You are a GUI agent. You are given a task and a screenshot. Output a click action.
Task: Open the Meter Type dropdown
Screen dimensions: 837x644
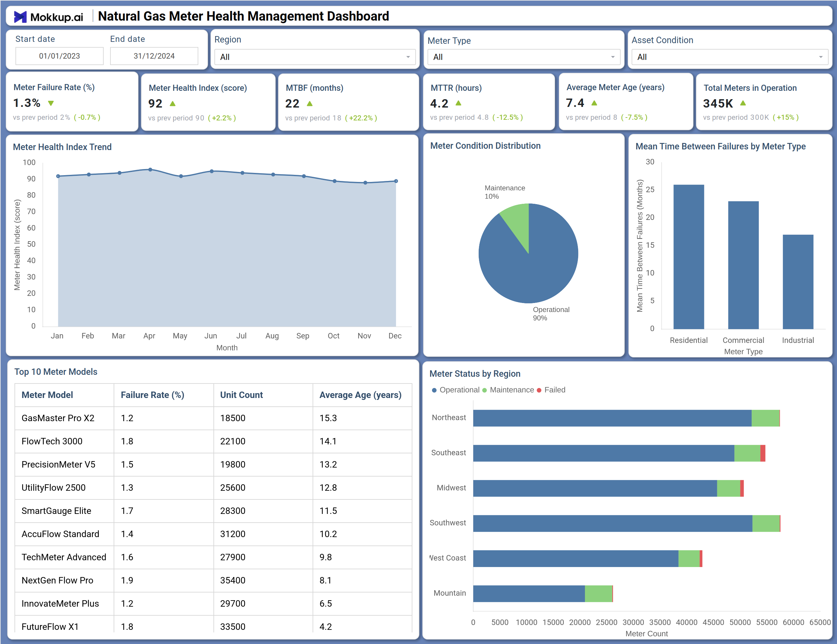(x=524, y=57)
